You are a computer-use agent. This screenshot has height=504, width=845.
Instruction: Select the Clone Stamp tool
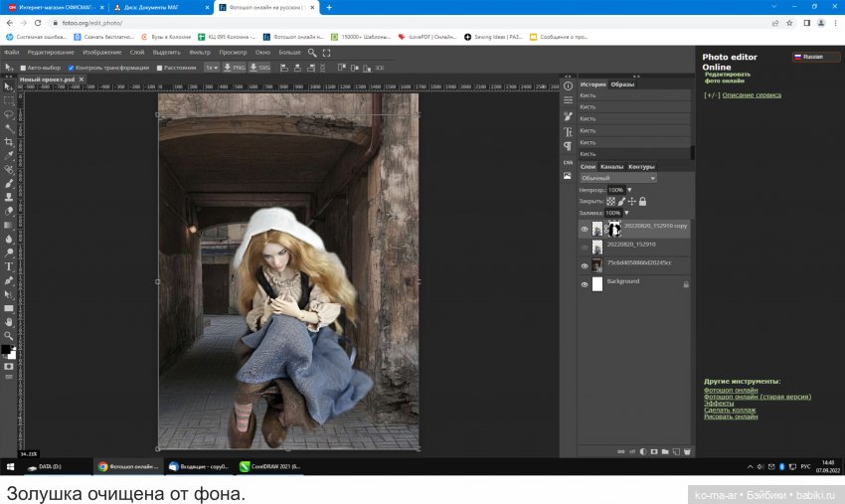tap(9, 197)
